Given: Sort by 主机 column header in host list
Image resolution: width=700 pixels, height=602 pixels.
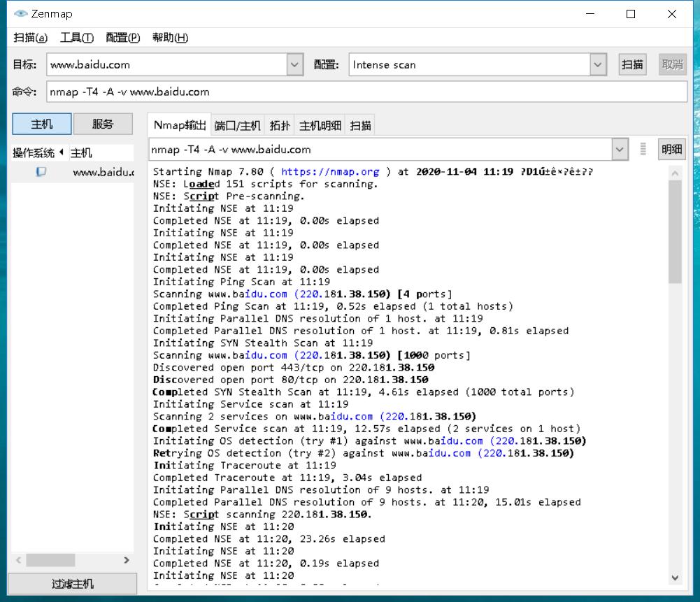Looking at the screenshot, I should pos(101,152).
